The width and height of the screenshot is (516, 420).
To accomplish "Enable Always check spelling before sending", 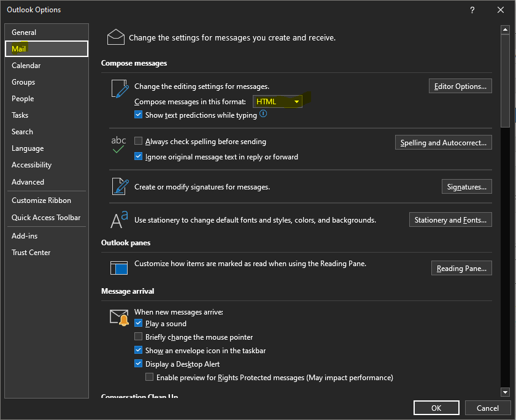I will (x=138, y=141).
